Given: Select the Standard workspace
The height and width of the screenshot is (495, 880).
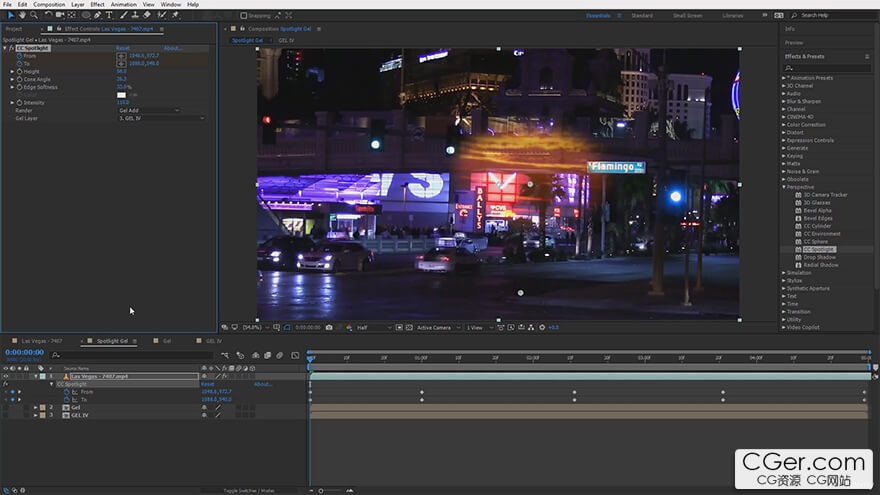Looking at the screenshot, I should coord(641,16).
